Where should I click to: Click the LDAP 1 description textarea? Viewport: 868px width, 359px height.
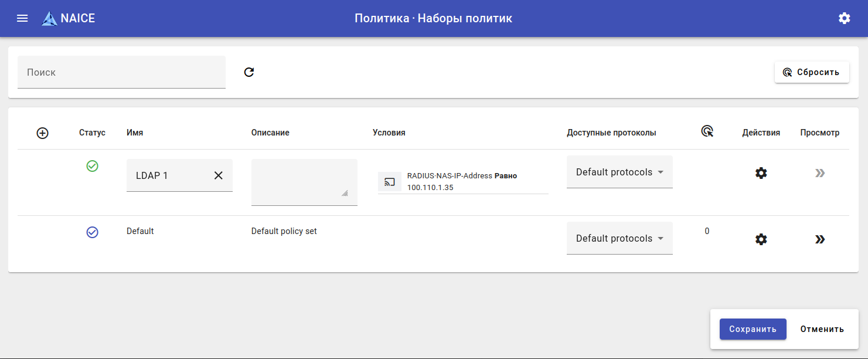pos(304,182)
